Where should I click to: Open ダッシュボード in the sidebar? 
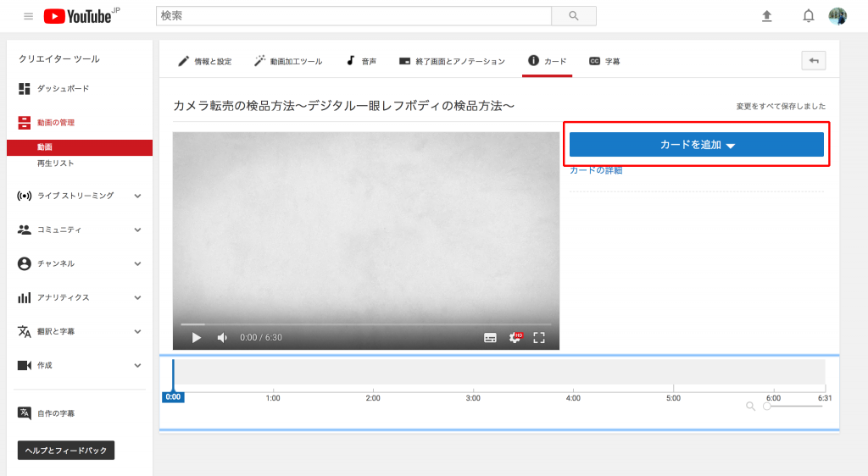tap(63, 88)
